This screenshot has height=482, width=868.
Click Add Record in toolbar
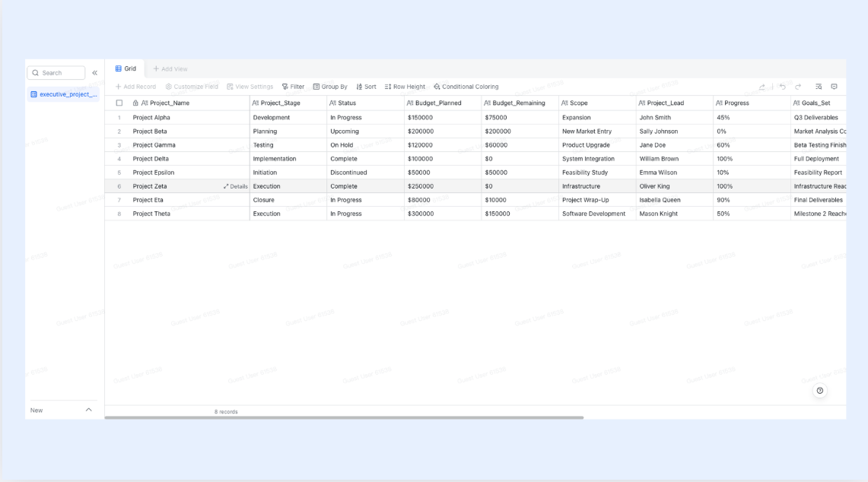[135, 87]
